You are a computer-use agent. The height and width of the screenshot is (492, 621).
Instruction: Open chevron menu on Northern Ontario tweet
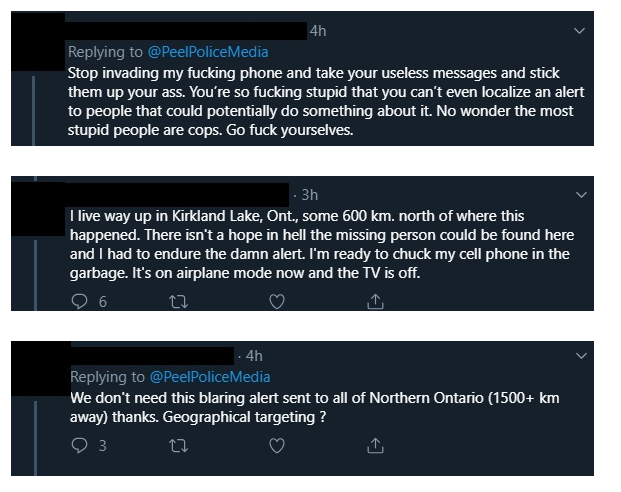tap(582, 355)
